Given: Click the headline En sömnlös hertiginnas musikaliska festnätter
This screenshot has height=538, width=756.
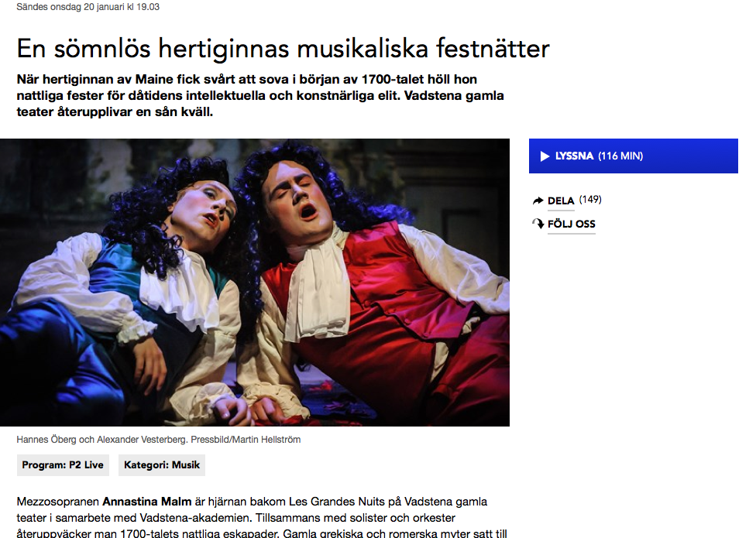Looking at the screenshot, I should point(283,49).
